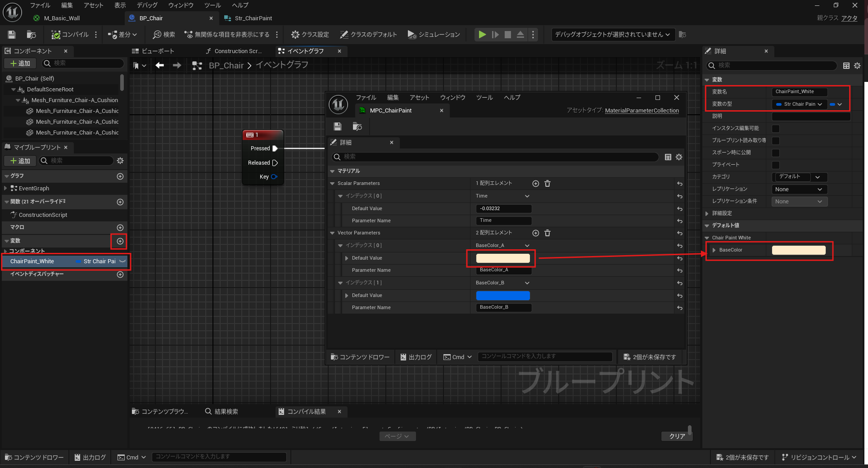Reset the Time Default Value to default
Screen dimensions: 868x468
click(x=679, y=209)
